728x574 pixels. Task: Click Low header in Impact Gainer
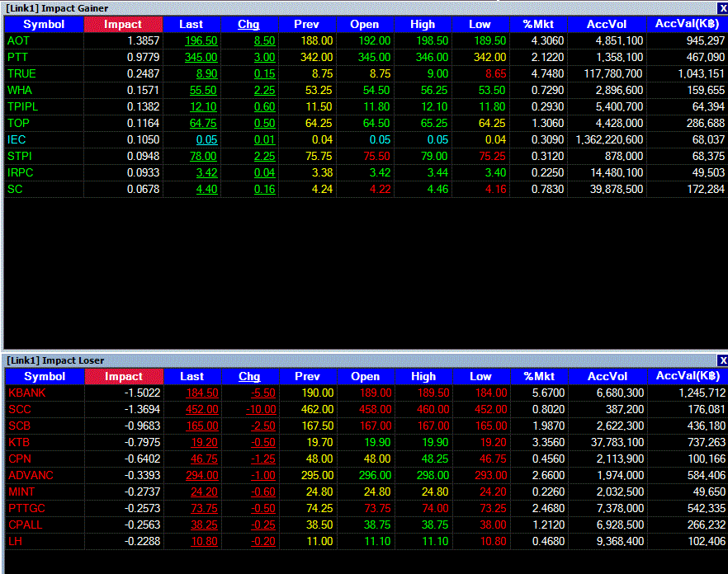[x=480, y=24]
